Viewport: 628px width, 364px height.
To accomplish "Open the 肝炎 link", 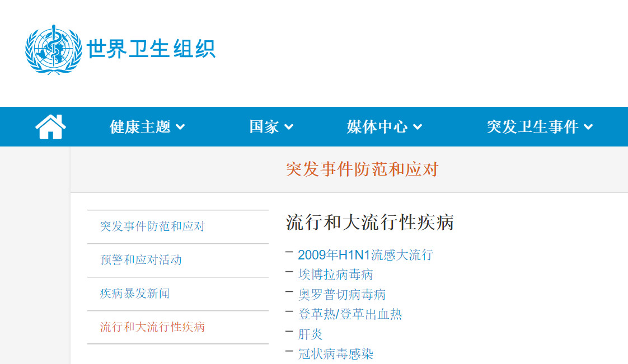I will point(311,334).
